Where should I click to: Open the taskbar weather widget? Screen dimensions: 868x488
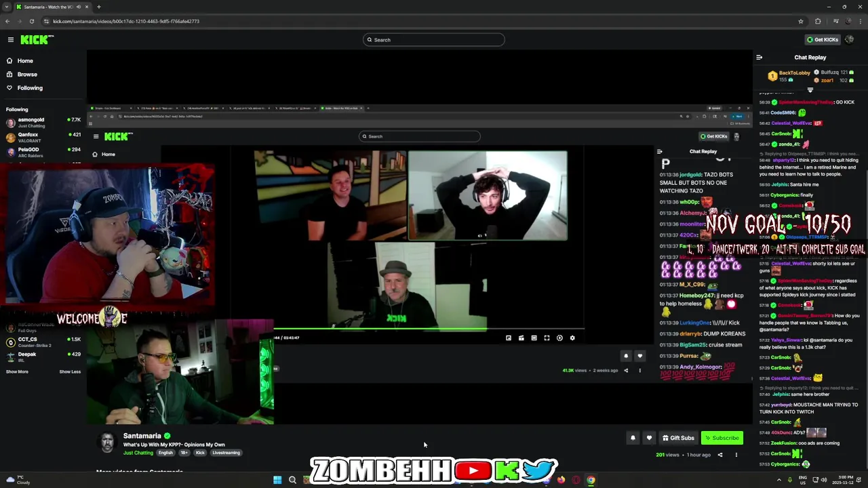point(17,480)
